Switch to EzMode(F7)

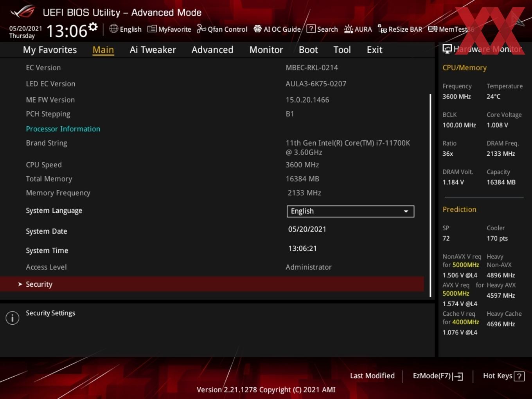click(438, 376)
